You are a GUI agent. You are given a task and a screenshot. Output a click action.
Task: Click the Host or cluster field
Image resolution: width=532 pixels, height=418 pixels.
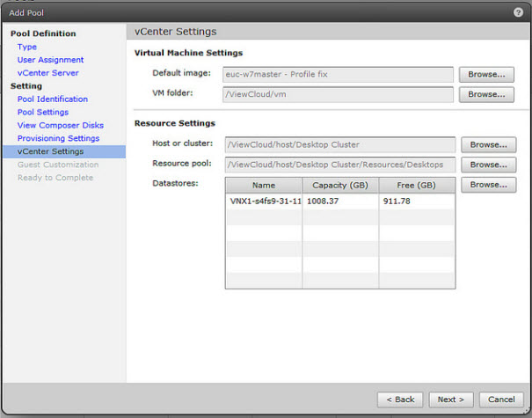[x=340, y=145]
